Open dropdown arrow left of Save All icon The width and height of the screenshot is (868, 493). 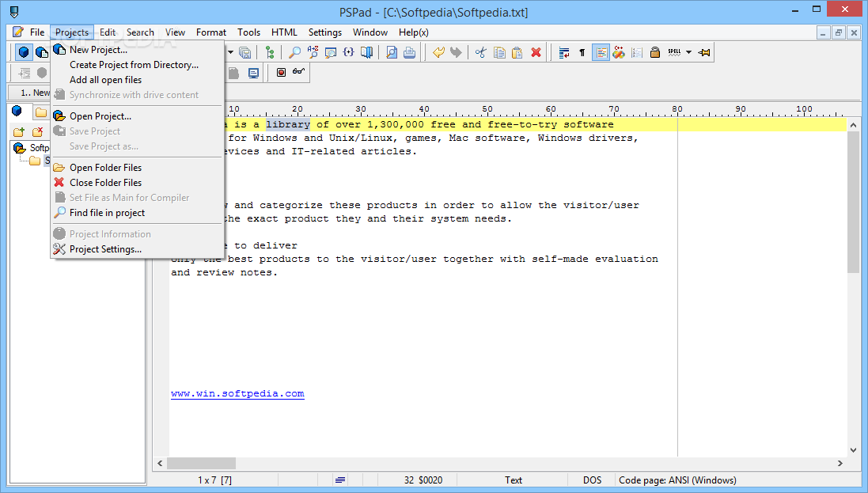(x=230, y=52)
